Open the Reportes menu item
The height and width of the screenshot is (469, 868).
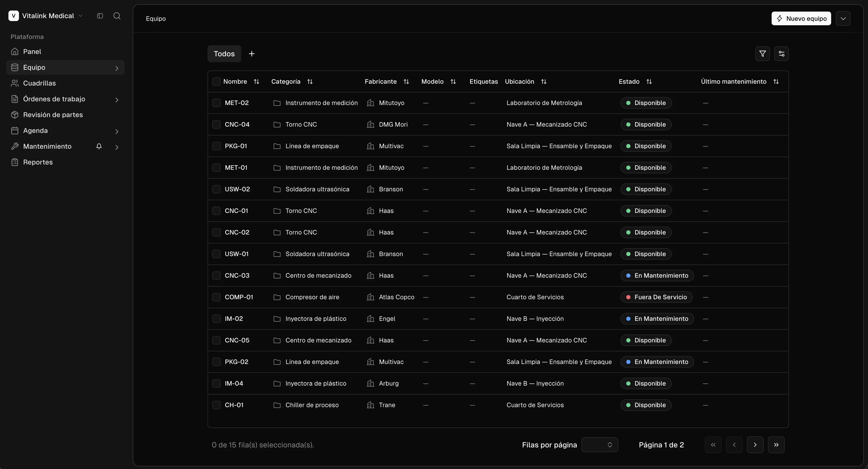click(65, 162)
